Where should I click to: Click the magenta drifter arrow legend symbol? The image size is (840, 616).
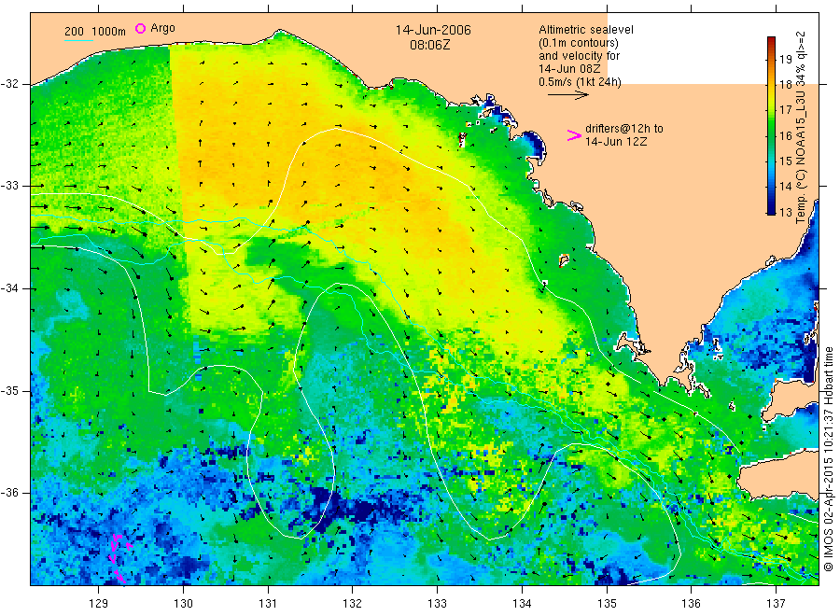click(x=574, y=135)
